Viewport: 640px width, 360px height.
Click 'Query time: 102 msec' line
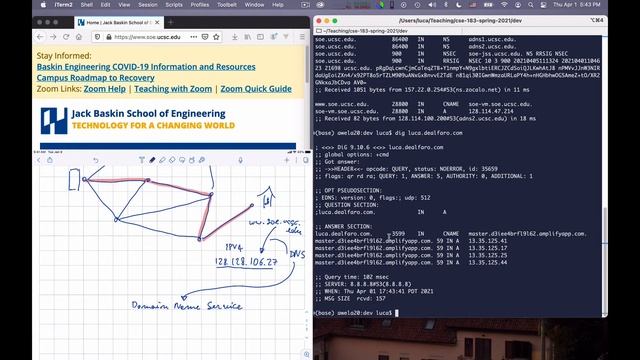tap(352, 277)
